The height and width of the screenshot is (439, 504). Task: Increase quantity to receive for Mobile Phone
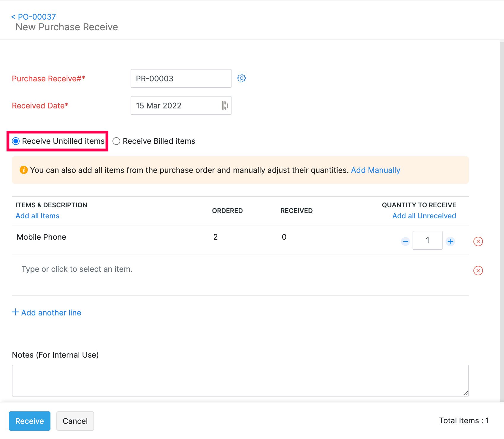tap(450, 241)
